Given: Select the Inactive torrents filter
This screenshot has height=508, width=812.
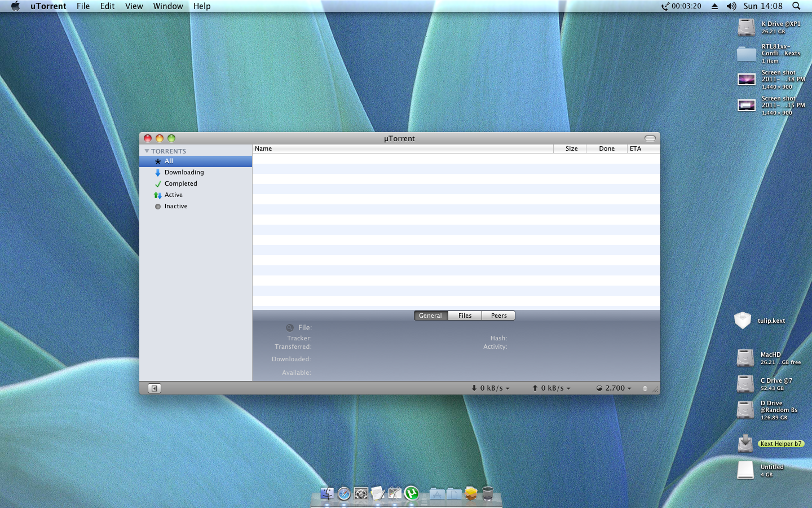Looking at the screenshot, I should click(196, 207).
